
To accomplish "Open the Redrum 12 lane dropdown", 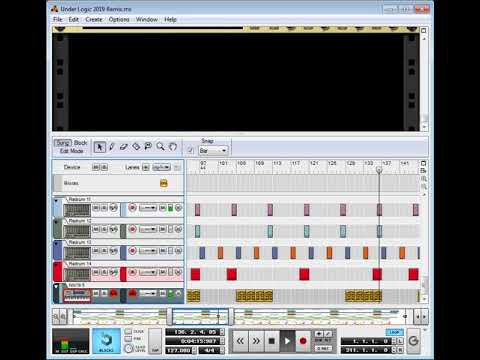I will point(148,229).
